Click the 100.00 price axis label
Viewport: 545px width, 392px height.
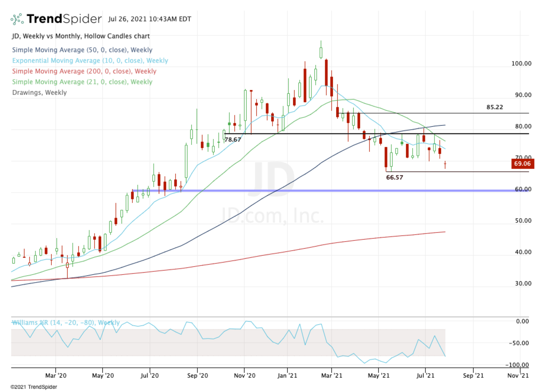pos(521,64)
